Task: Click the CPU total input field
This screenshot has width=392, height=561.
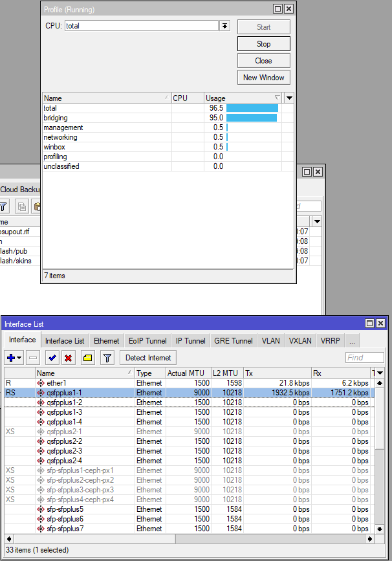Action: [x=141, y=26]
